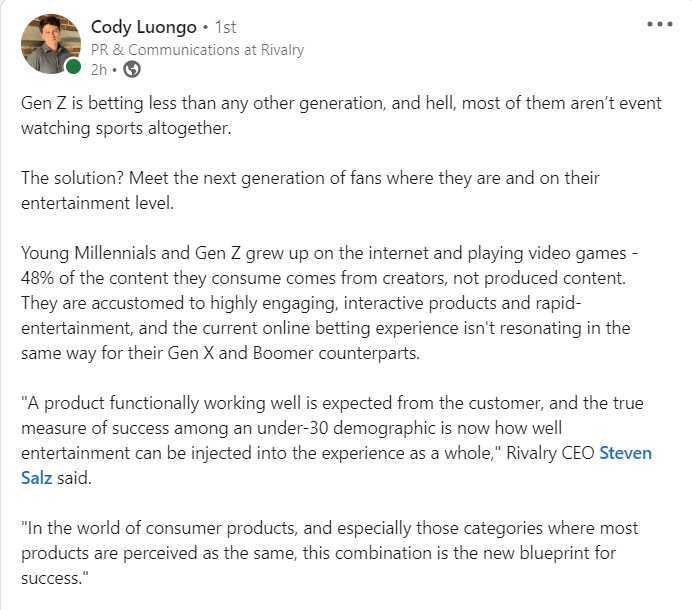This screenshot has width=692, height=610.
Task: Click the line mentioning Gen X and Boomer counterparts
Action: point(220,353)
